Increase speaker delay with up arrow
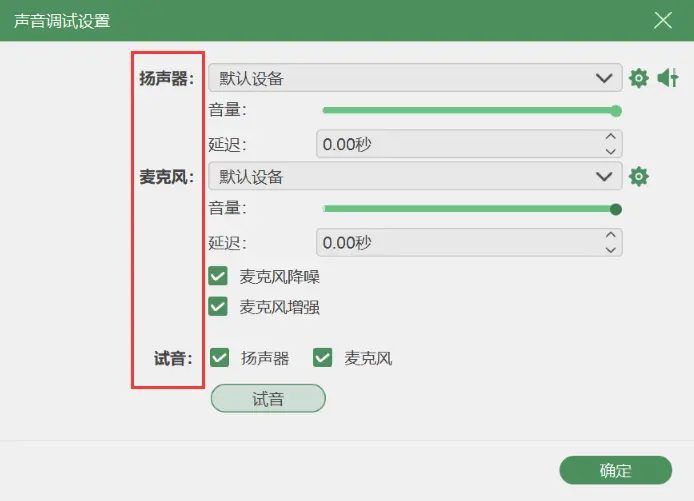 (611, 137)
